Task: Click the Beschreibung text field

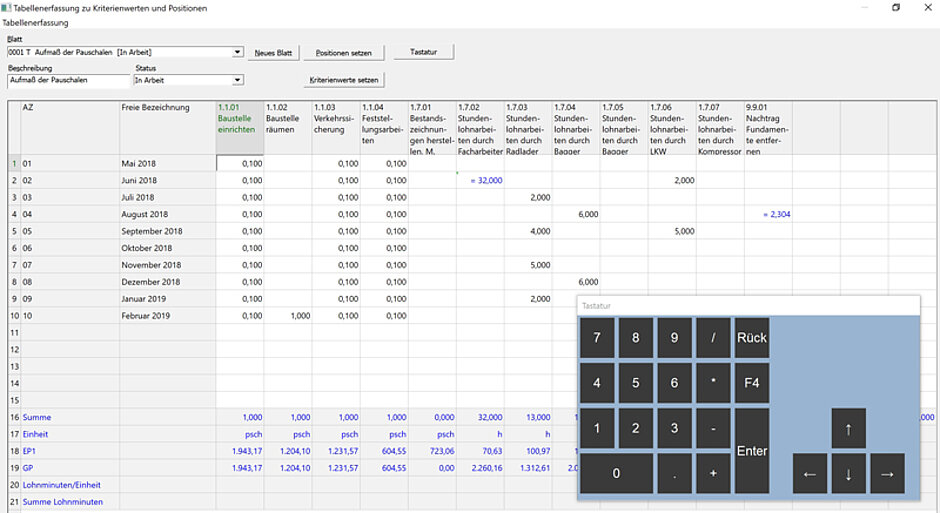Action: click(68, 80)
